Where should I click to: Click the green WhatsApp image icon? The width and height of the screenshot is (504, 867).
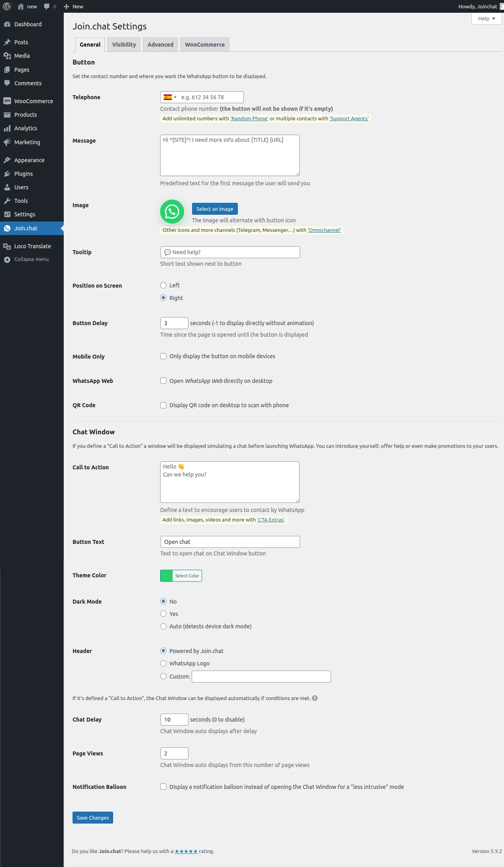[x=172, y=212]
